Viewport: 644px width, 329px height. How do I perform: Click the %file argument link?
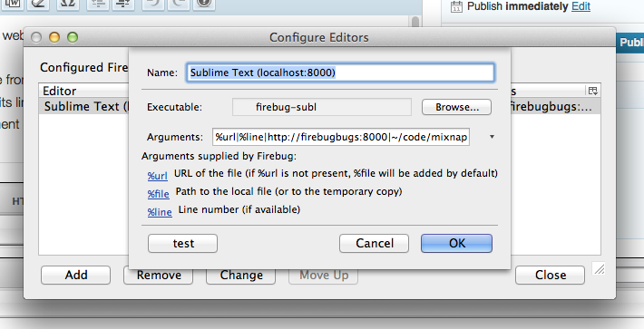(x=158, y=194)
